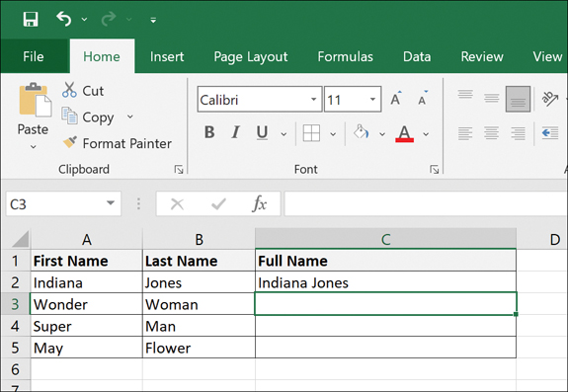Go to the Page Layout tab
The width and height of the screenshot is (568, 392).
click(x=251, y=56)
